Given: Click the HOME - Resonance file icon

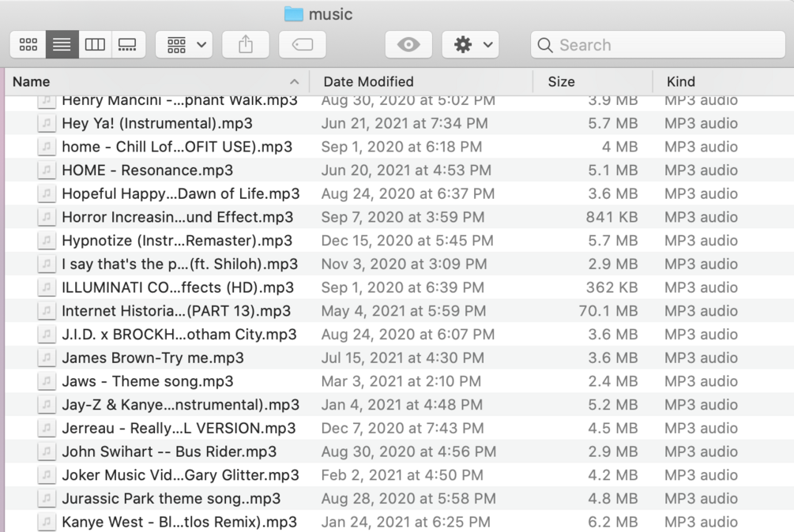Looking at the screenshot, I should (47, 170).
